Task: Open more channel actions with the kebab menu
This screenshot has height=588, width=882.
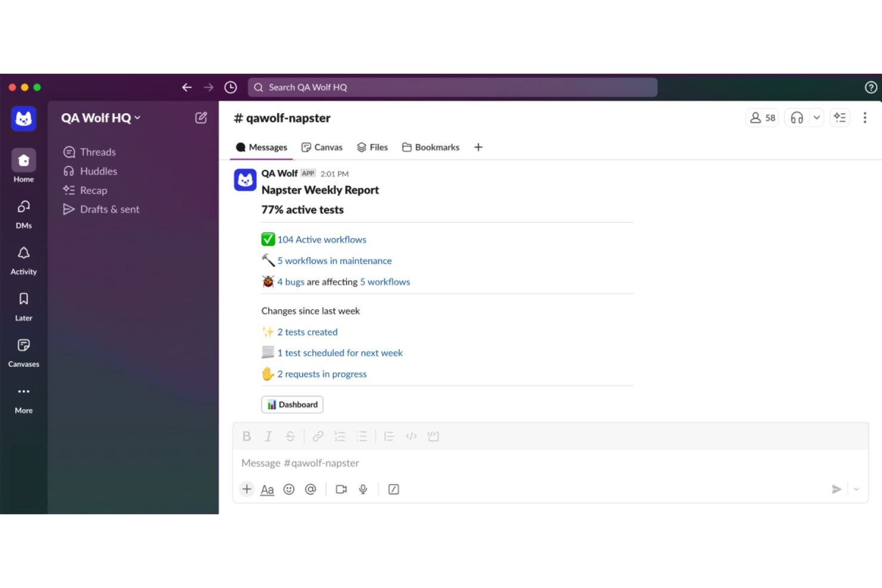Action: 865,118
